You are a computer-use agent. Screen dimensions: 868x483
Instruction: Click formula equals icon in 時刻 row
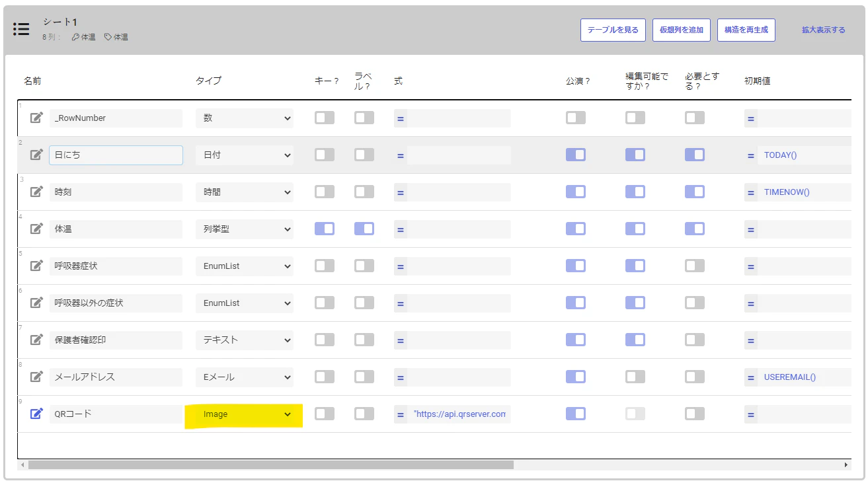pyautogui.click(x=401, y=193)
